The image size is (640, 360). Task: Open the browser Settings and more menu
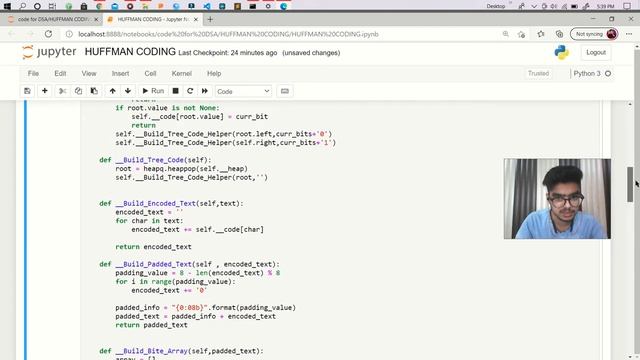point(629,34)
